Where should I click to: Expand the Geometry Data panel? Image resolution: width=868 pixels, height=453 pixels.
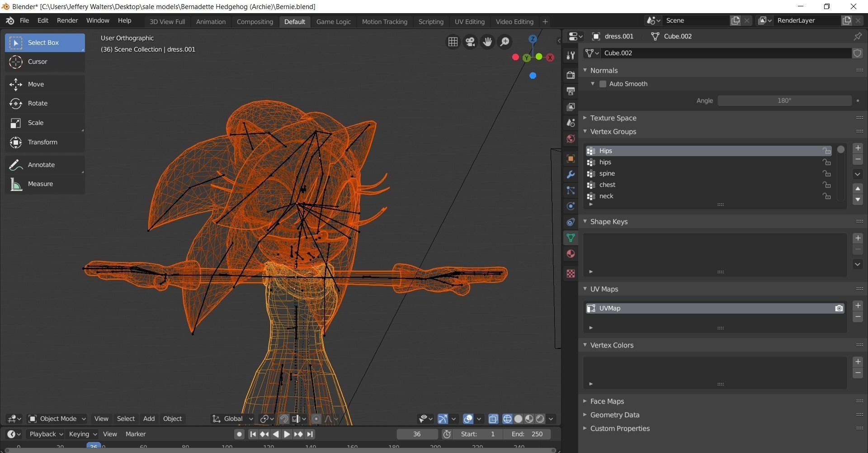click(585, 415)
